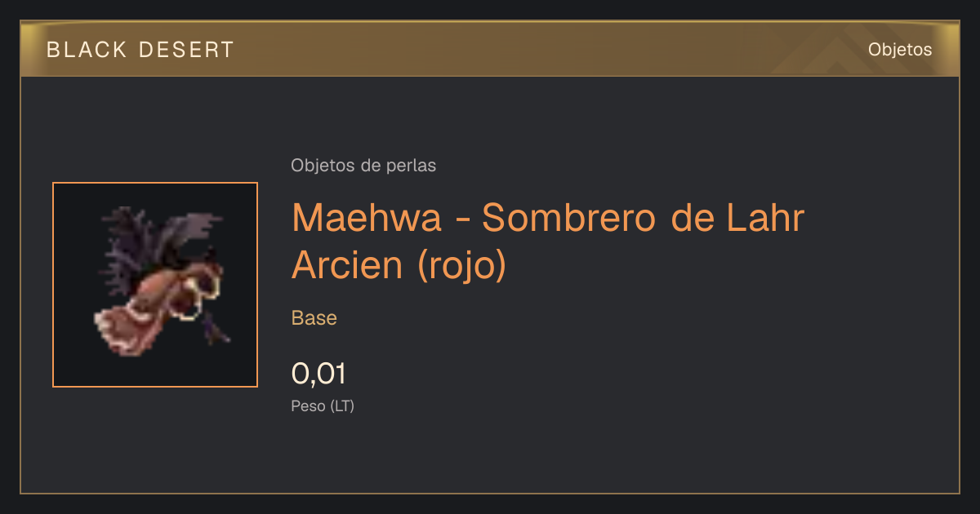Click the 0,01 weight value
This screenshot has height=514, width=980.
319,374
